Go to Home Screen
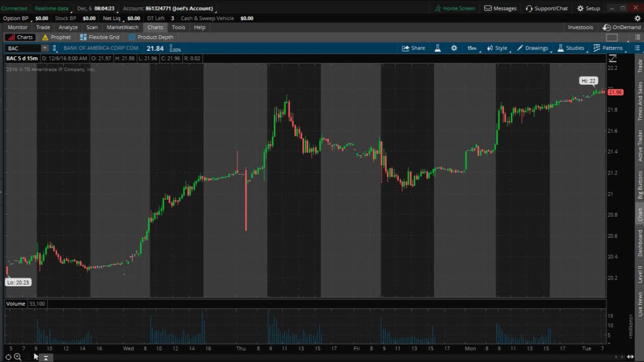Viewport: 644px width, 362px height. [x=455, y=8]
